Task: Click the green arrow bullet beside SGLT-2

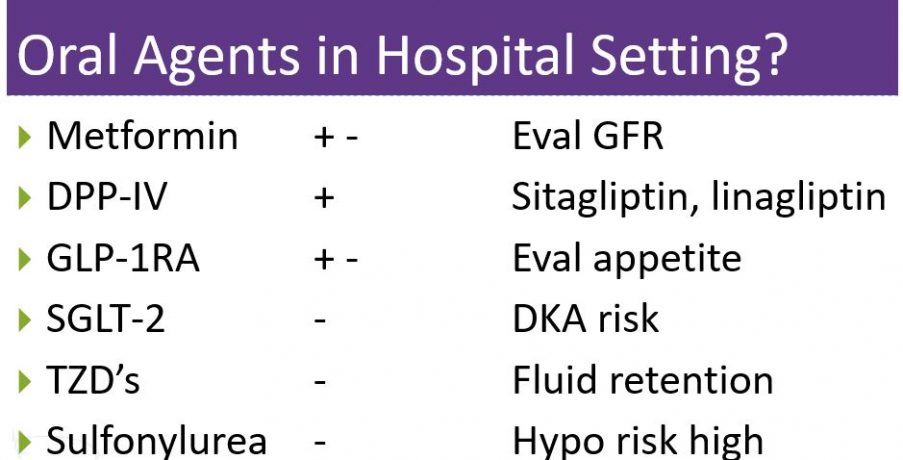Action: point(25,320)
